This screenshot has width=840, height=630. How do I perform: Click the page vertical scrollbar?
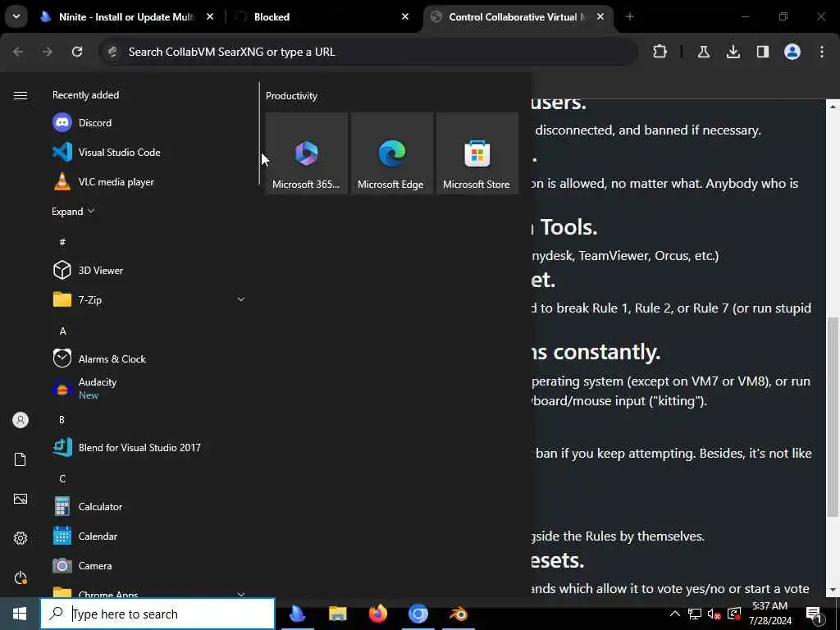pyautogui.click(x=833, y=417)
